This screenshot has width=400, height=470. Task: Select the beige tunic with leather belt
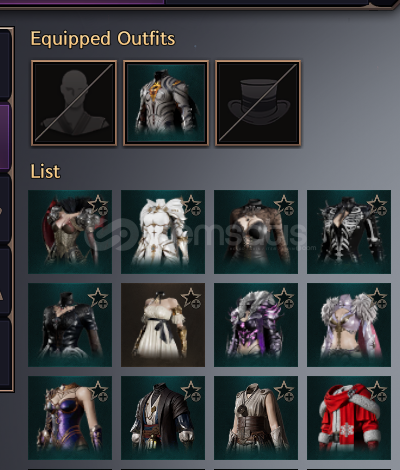(x=256, y=418)
